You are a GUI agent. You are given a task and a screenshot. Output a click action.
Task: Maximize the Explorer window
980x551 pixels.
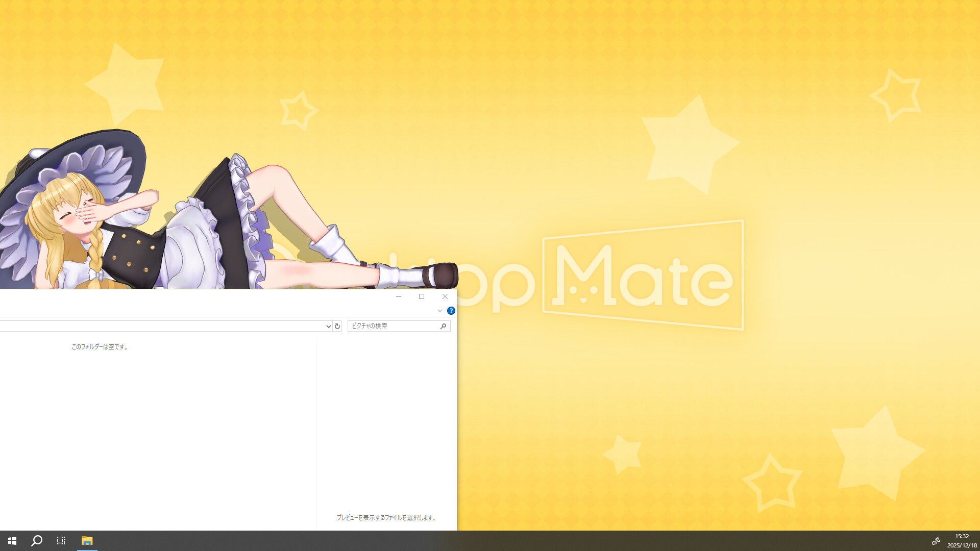pos(422,296)
